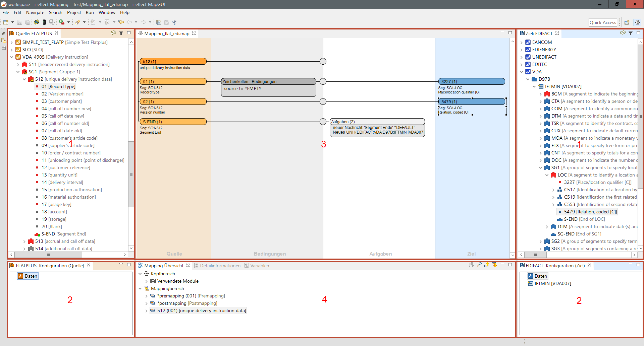Expand the EANCOM node in target tree
Screen dimensions: 644x346
tap(522, 43)
